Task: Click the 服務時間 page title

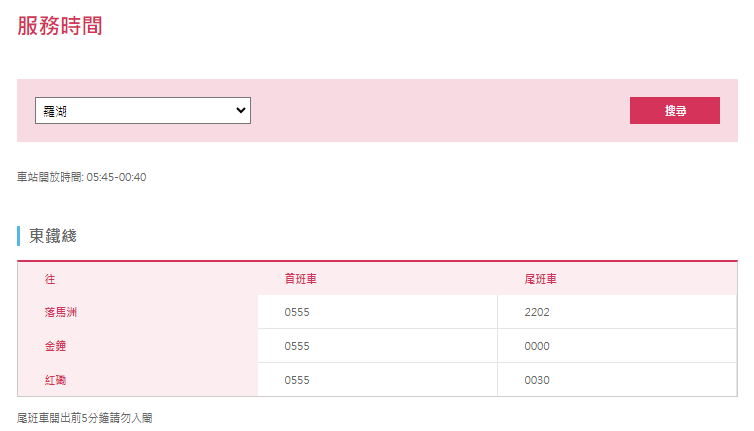Action: [60, 25]
